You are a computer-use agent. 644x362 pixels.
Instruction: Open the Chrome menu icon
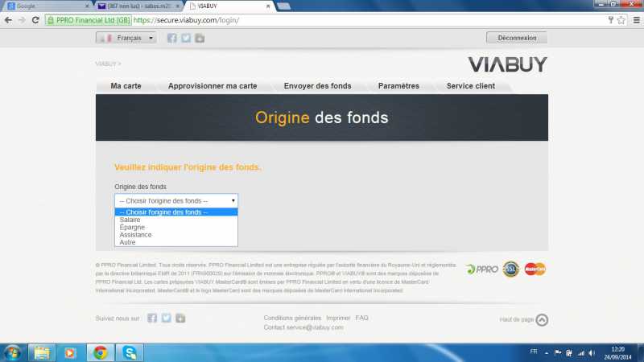coord(636,19)
